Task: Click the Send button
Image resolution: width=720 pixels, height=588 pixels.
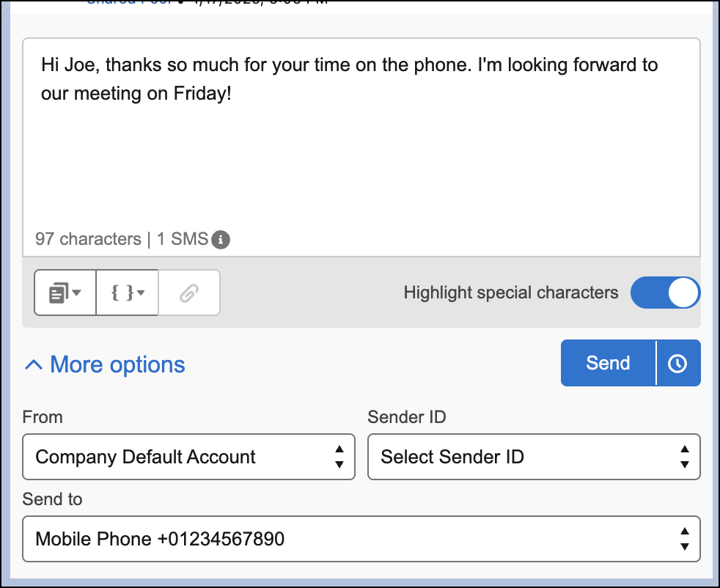Action: tap(607, 362)
